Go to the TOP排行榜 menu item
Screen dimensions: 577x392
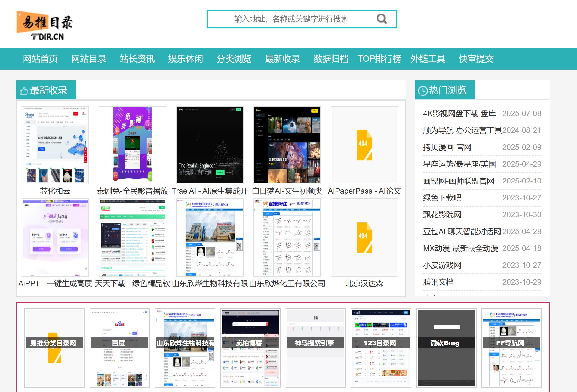coord(379,59)
